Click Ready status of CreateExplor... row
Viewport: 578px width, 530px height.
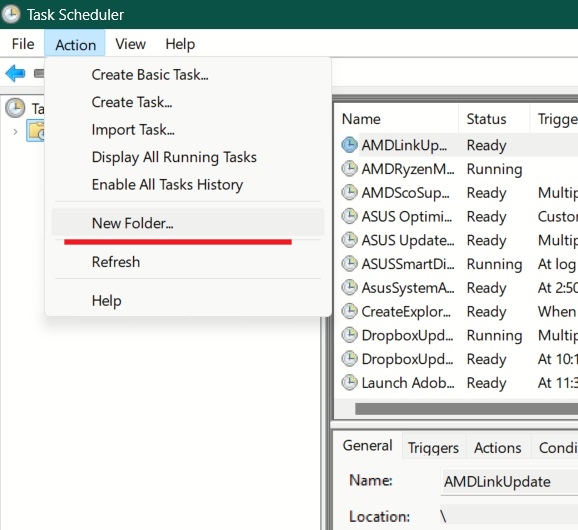click(x=486, y=312)
